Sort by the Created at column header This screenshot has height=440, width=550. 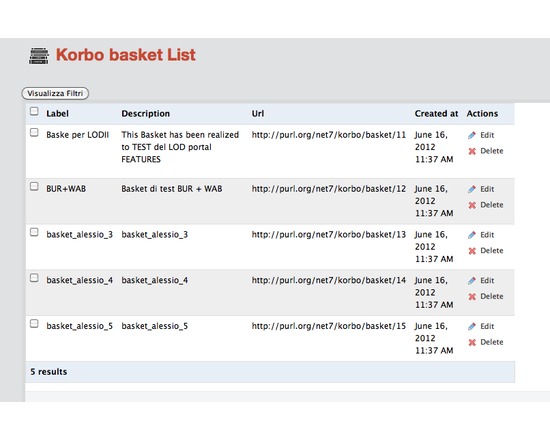coord(436,114)
